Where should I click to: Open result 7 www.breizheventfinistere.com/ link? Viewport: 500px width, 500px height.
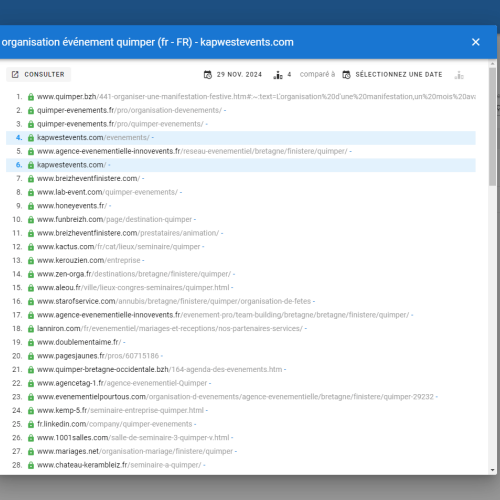(x=89, y=179)
